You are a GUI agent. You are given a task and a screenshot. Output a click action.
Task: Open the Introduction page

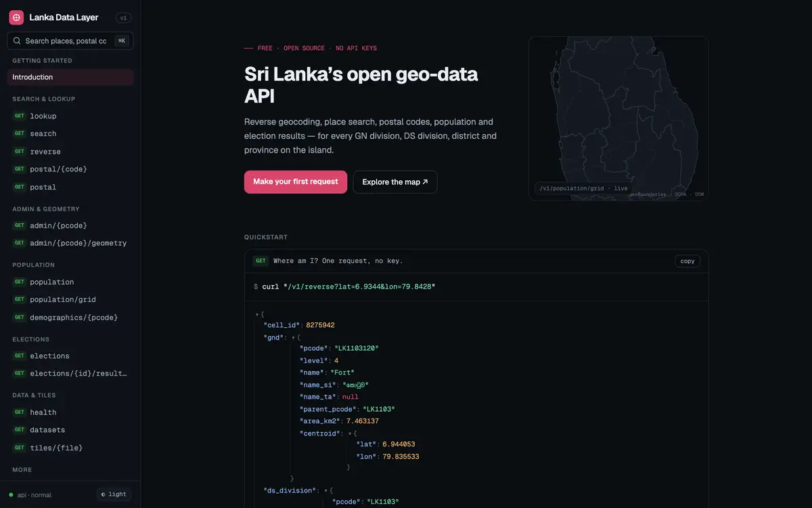click(70, 77)
